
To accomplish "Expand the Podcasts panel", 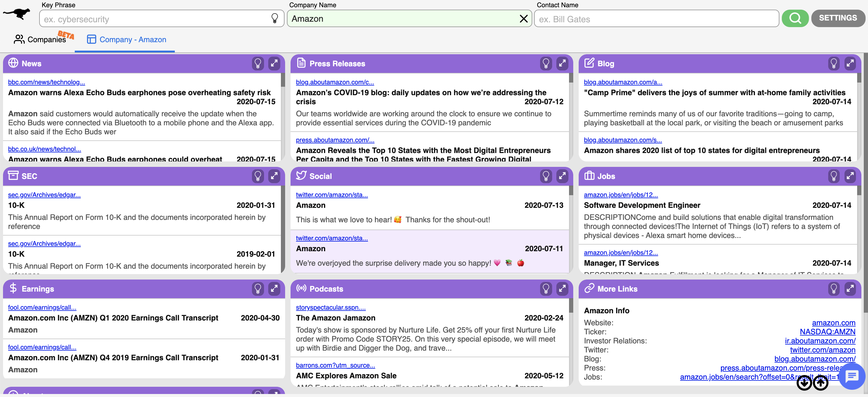I will (x=562, y=289).
